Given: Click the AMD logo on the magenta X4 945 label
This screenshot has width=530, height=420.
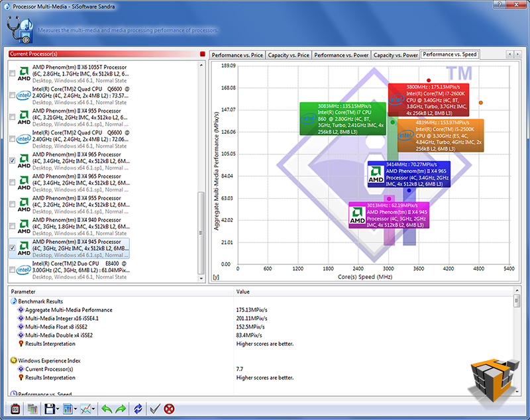Looking at the screenshot, I should 357,215.
